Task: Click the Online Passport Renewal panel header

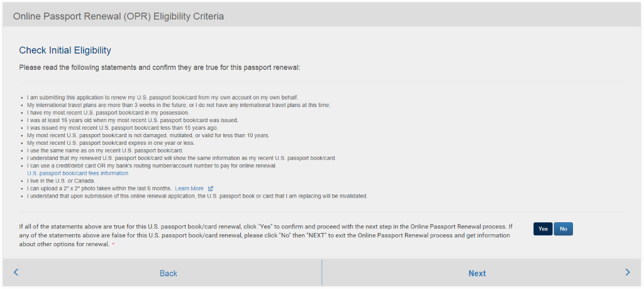Action: coord(118,16)
